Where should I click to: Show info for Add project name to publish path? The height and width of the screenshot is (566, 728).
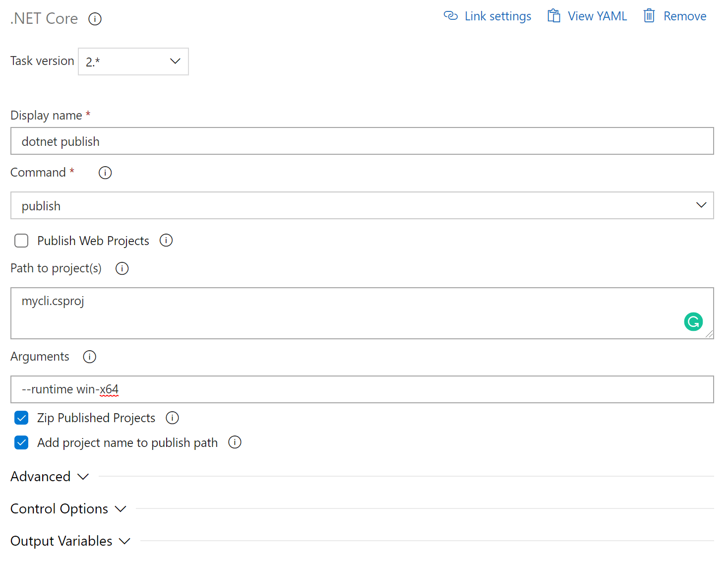tap(235, 442)
